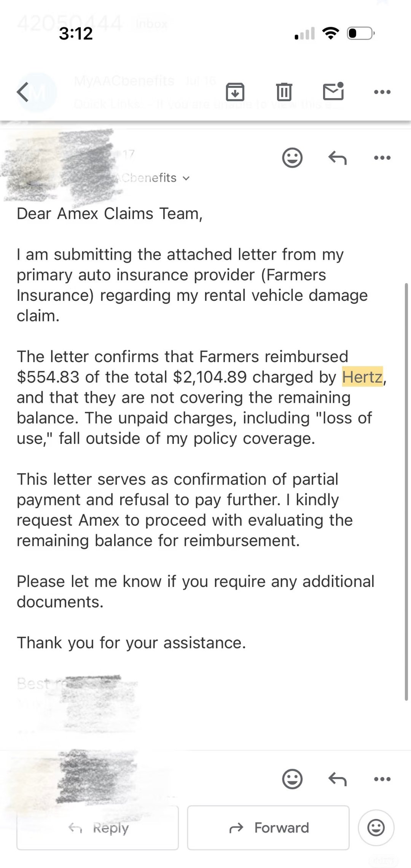Add emoji reaction to second message
This screenshot has height=868, width=411.
[292, 779]
